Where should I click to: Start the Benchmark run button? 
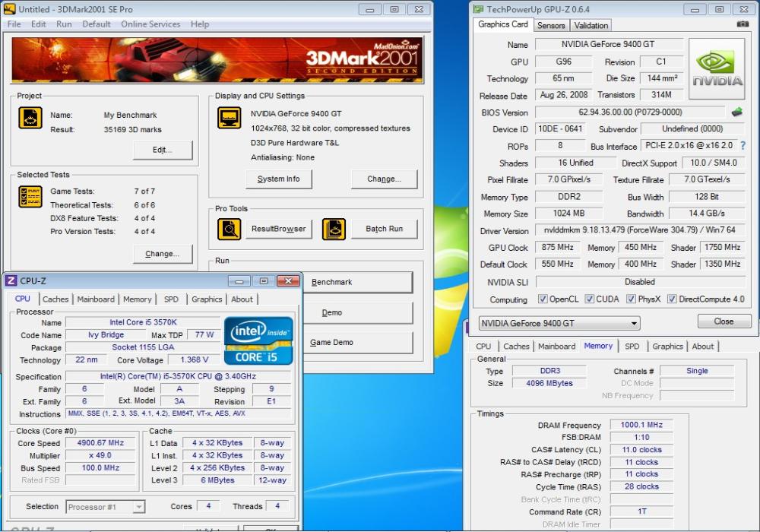point(358,283)
